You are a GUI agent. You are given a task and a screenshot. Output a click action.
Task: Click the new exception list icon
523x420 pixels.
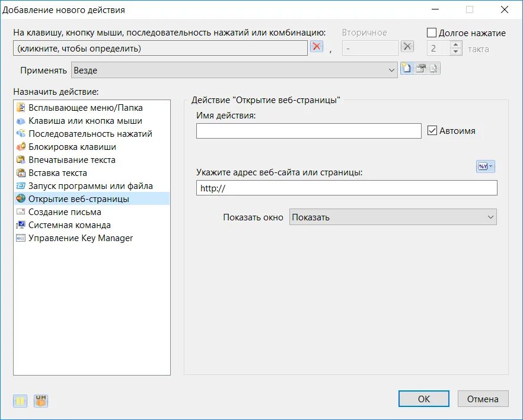(406, 68)
